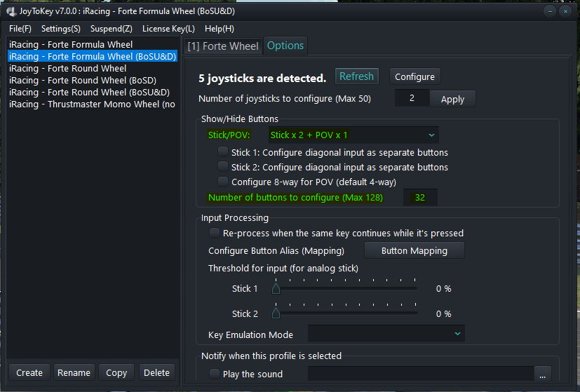
Task: Click the Stick 2 threshold 0 % value
Action: (x=443, y=314)
